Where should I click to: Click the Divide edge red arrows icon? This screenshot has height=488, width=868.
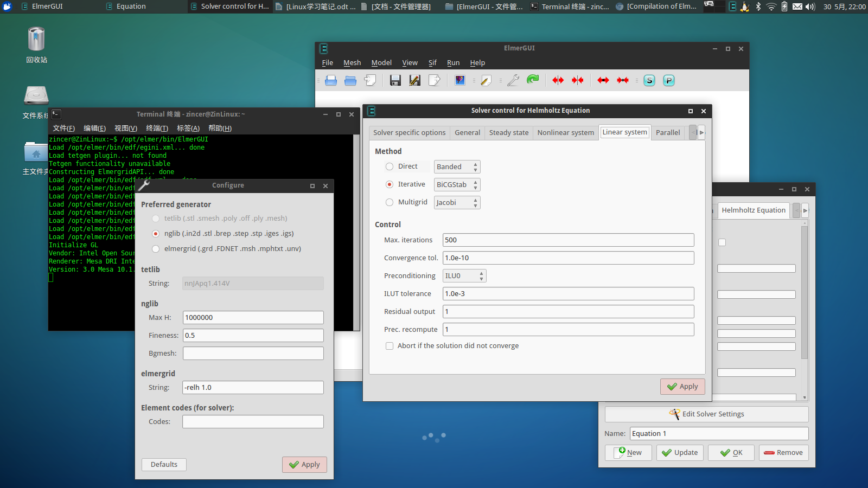(x=603, y=80)
